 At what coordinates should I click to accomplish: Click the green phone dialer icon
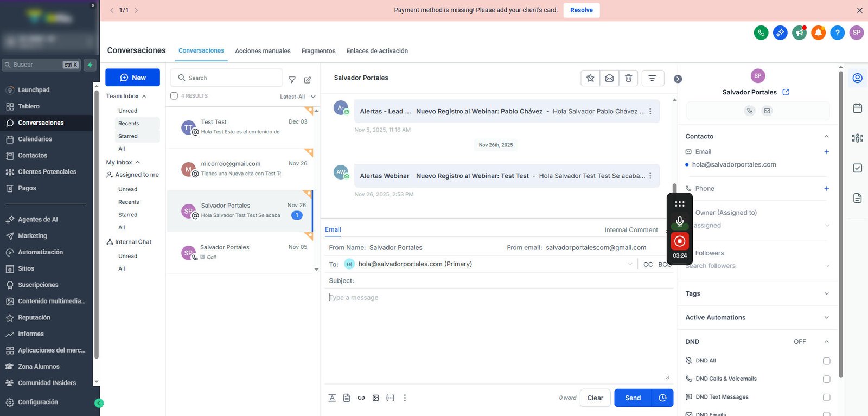pos(761,33)
